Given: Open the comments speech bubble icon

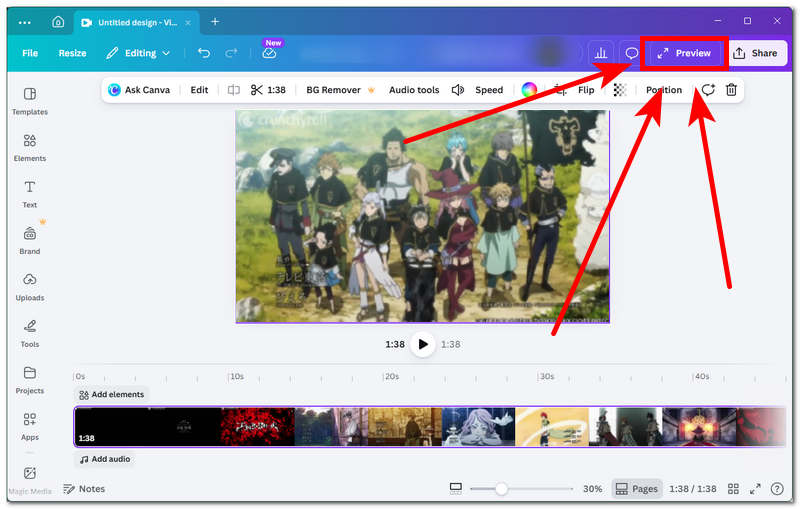Looking at the screenshot, I should (x=631, y=53).
